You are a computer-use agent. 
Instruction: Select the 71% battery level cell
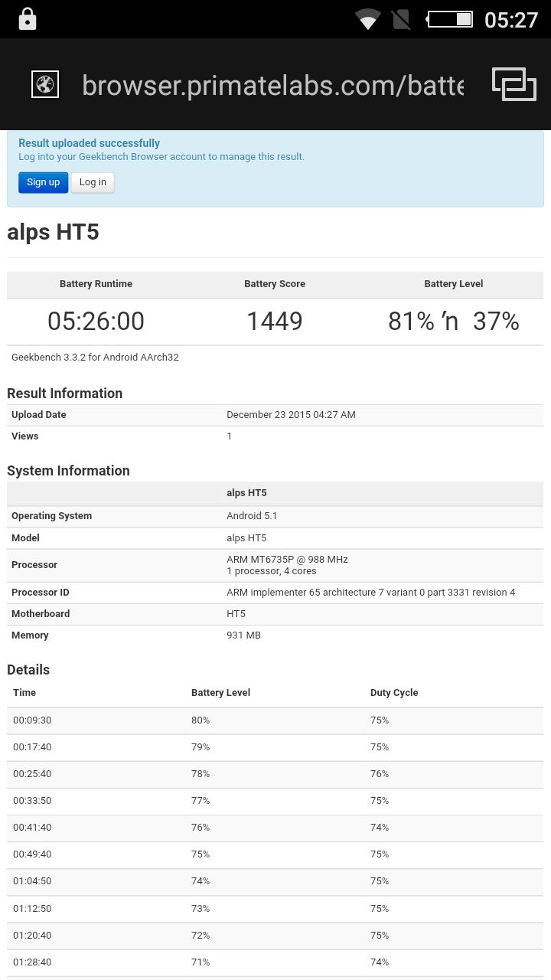click(201, 962)
